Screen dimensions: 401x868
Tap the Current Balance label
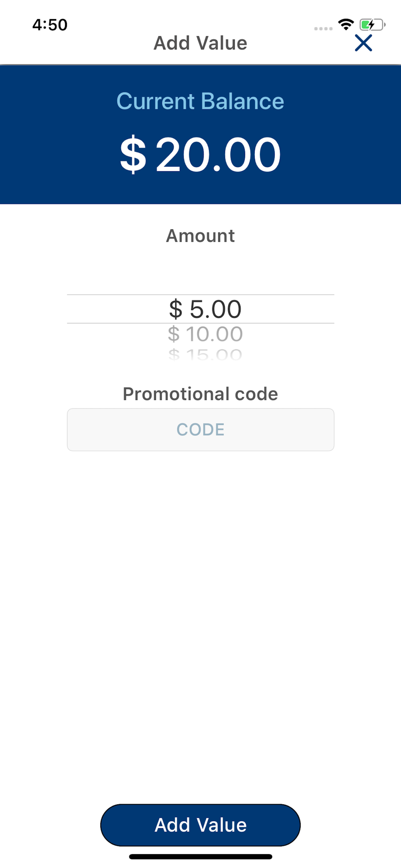coord(200,101)
